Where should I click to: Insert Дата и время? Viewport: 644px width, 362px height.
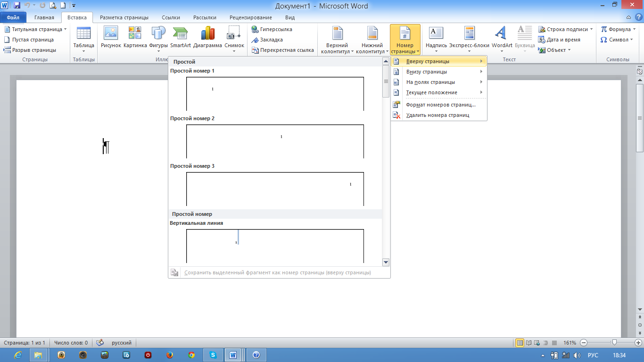(x=560, y=40)
